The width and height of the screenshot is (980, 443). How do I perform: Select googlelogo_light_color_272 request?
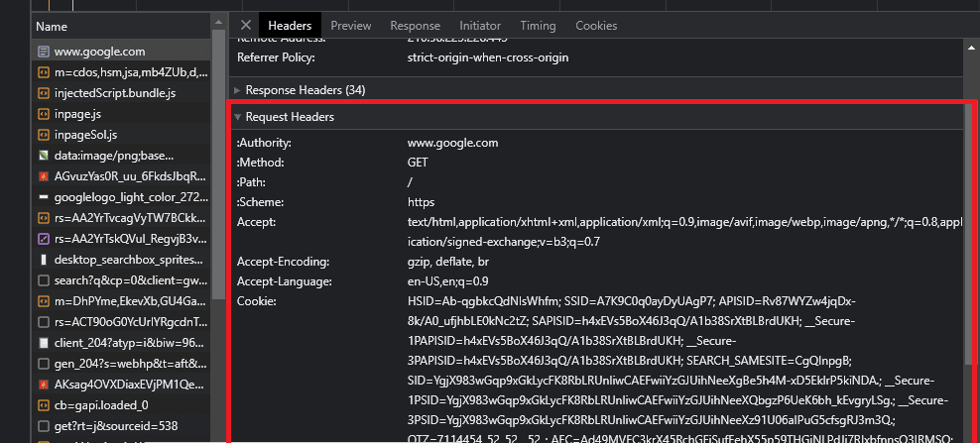click(x=122, y=197)
